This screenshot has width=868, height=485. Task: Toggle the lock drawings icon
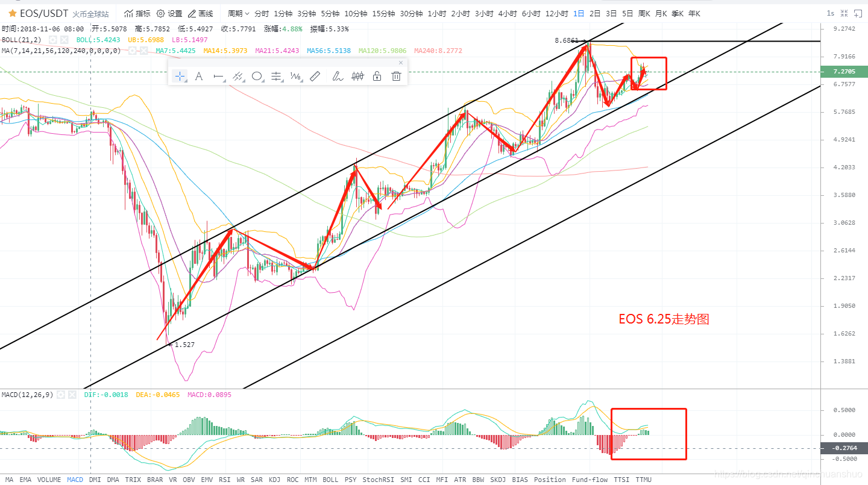[377, 76]
